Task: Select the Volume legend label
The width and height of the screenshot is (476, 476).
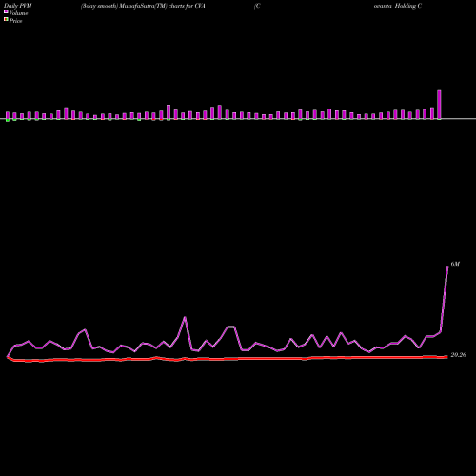Action: click(18, 13)
